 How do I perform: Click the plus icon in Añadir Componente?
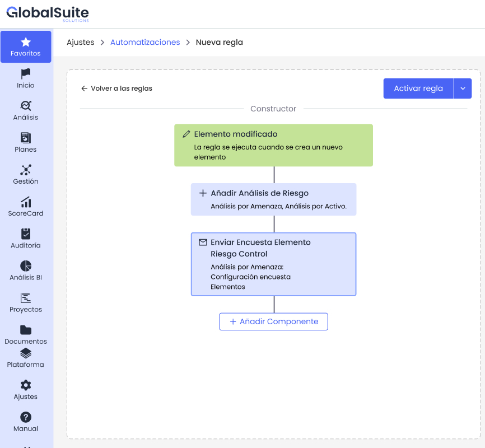(233, 322)
